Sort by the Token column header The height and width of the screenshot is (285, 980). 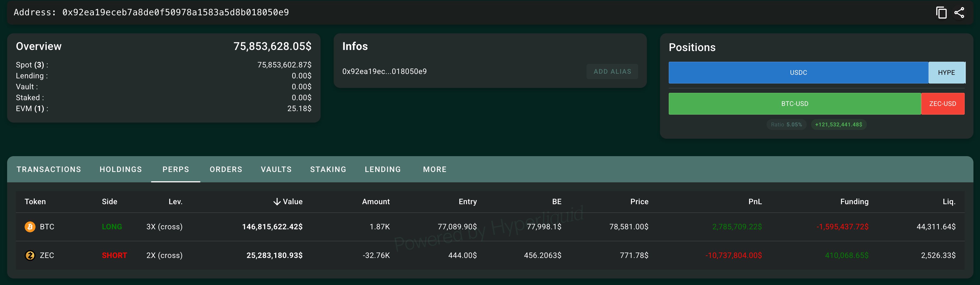35,201
